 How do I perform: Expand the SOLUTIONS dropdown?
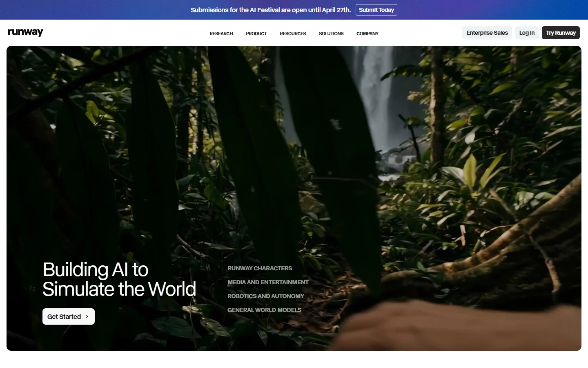331,34
